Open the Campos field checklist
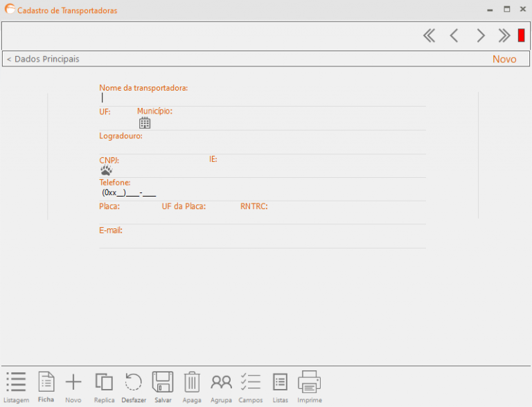The height and width of the screenshot is (407, 532). [x=250, y=383]
